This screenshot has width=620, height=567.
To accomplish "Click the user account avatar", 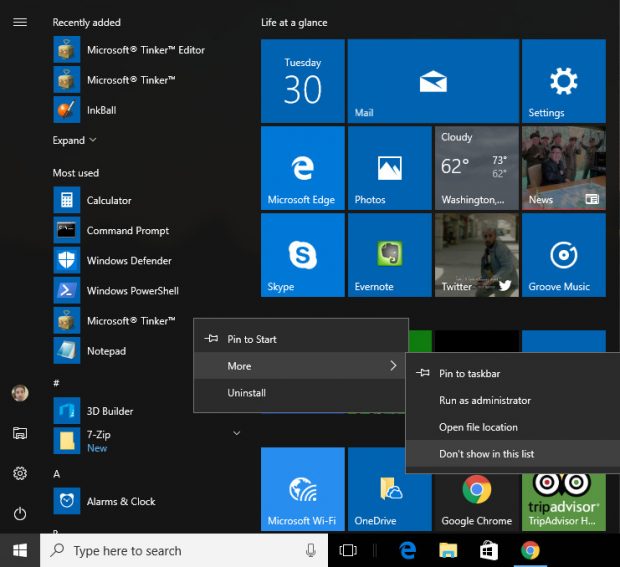I will [20, 393].
